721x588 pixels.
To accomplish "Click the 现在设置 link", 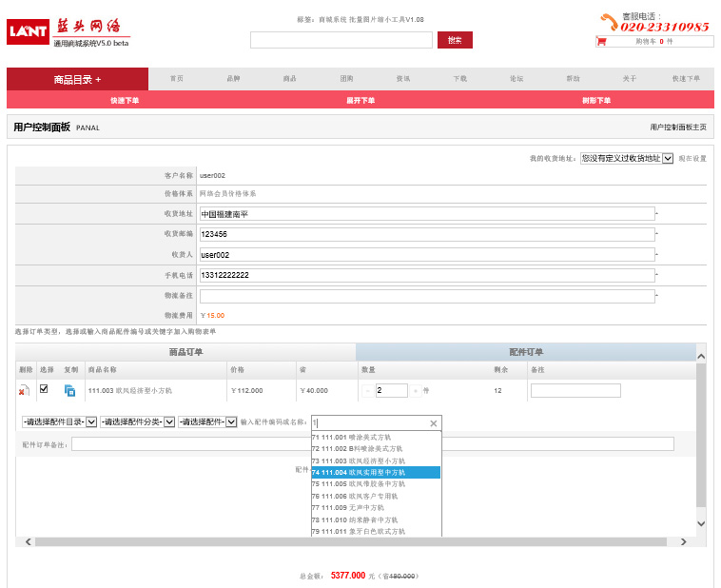I will [x=692, y=158].
